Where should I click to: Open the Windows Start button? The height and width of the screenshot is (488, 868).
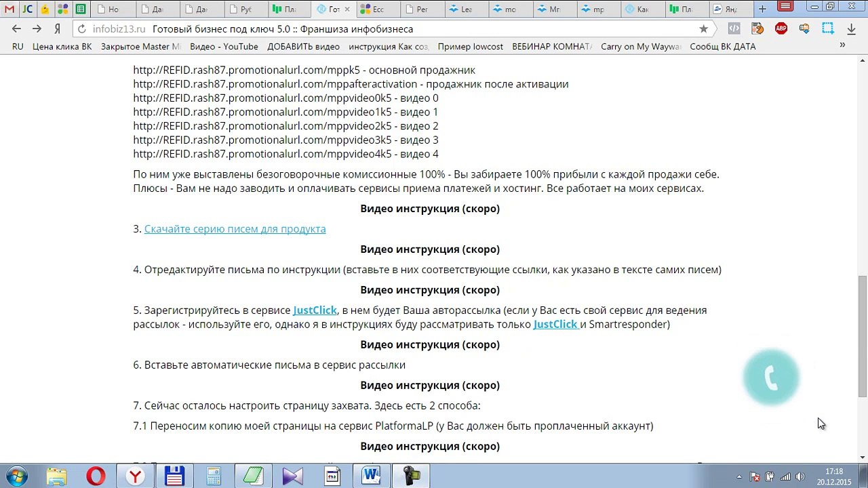pyautogui.click(x=16, y=476)
